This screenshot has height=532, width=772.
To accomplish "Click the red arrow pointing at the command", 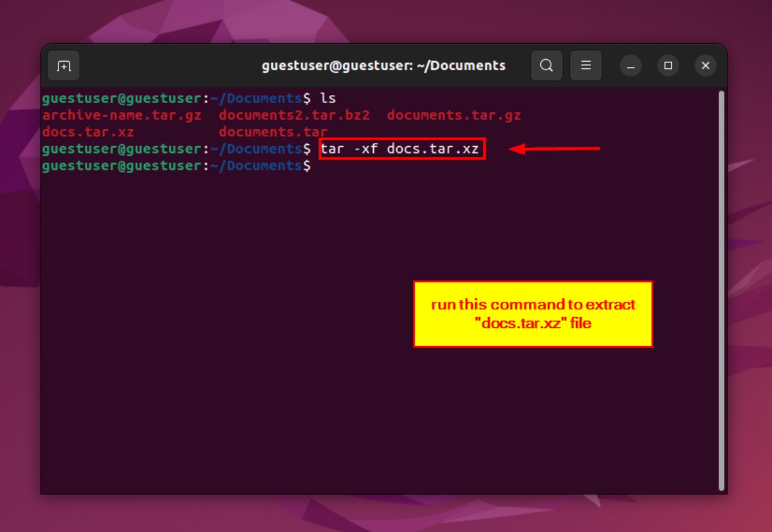I will 555,149.
